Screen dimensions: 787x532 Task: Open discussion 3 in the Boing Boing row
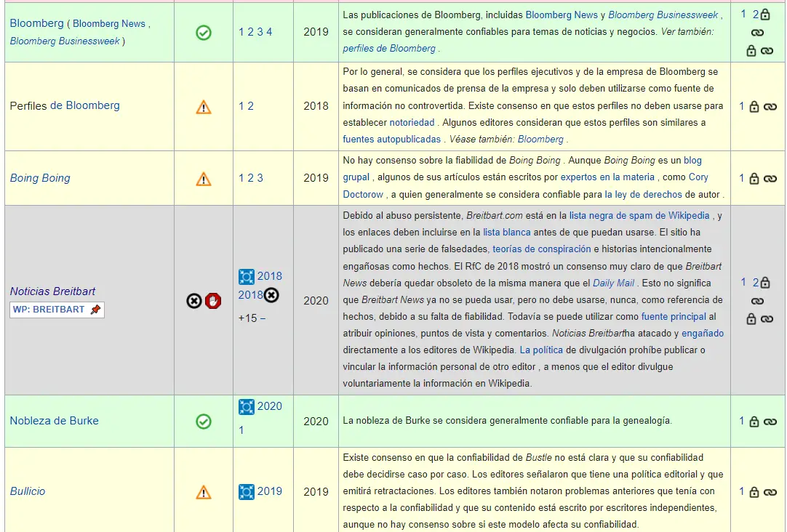click(260, 178)
